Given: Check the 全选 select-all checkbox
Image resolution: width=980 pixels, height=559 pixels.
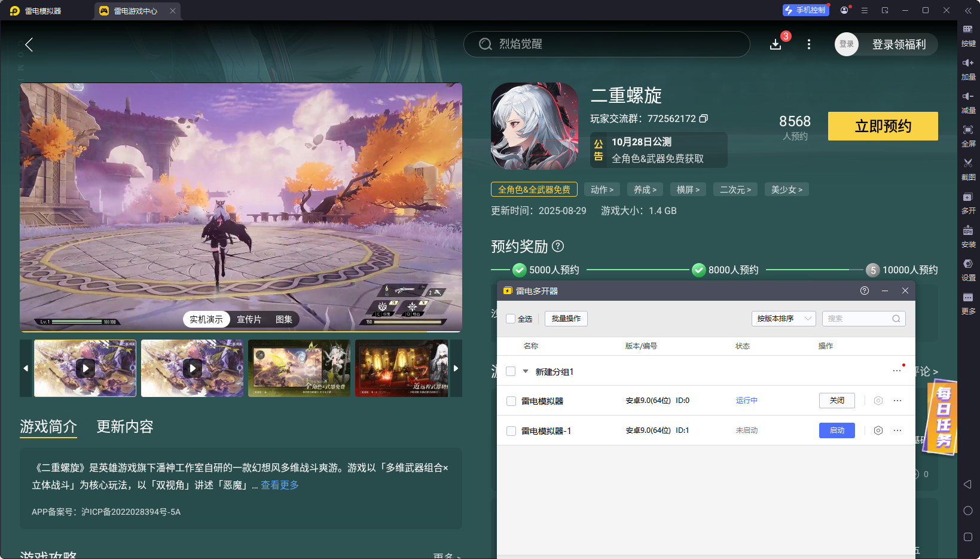Looking at the screenshot, I should point(511,319).
